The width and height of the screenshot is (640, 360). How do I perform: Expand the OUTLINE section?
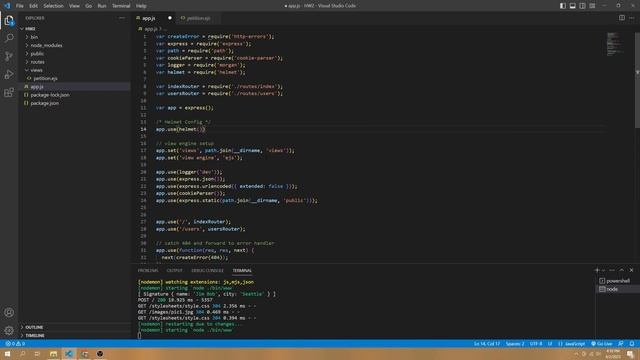pyautogui.click(x=34, y=327)
